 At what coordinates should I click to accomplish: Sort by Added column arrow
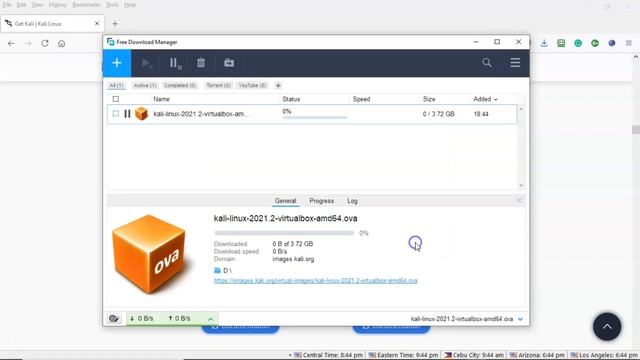[x=496, y=100]
